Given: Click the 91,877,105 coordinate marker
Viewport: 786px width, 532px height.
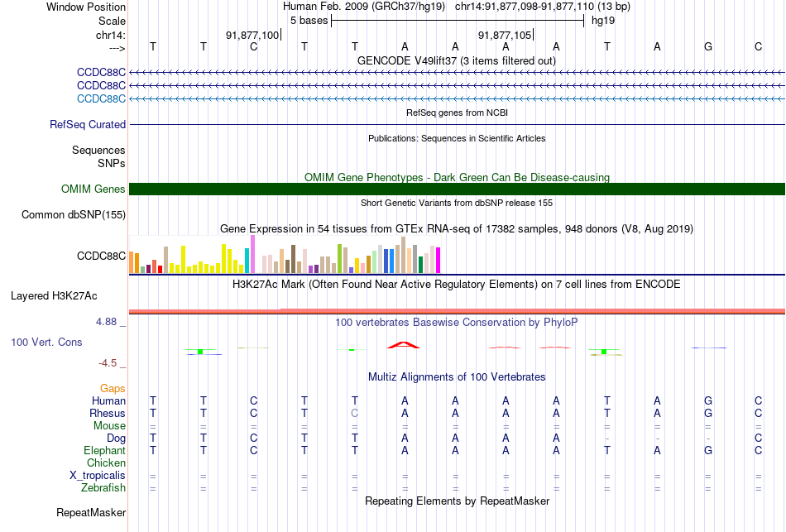Looking at the screenshot, I should pos(505,35).
